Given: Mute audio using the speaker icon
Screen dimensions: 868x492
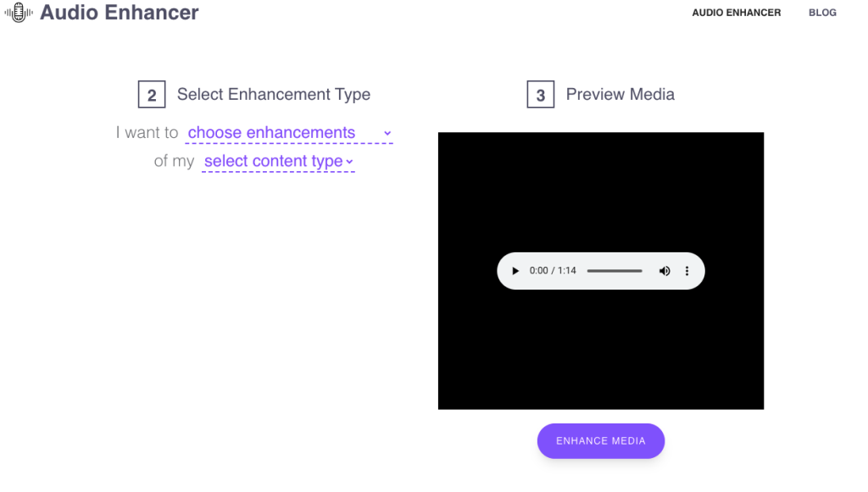Looking at the screenshot, I should tap(665, 270).
